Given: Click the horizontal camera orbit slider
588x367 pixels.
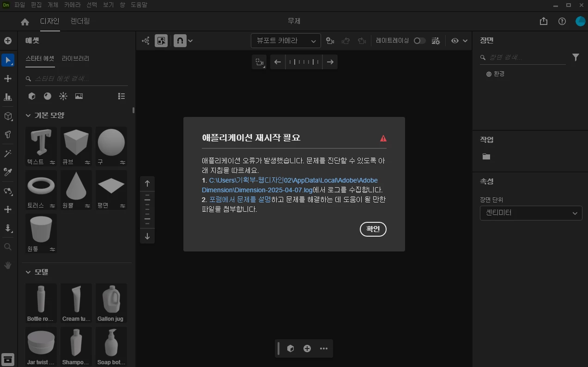Looking at the screenshot, I should click(303, 62).
